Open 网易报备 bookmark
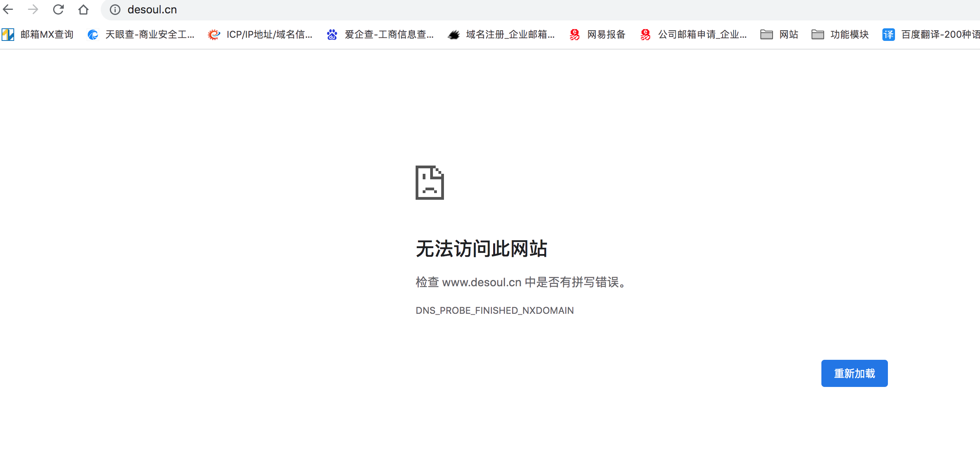Image resolution: width=980 pixels, height=453 pixels. point(598,35)
